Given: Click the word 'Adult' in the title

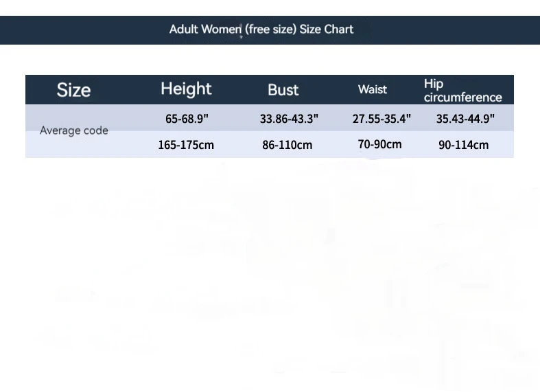Looking at the screenshot, I should coord(183,30).
